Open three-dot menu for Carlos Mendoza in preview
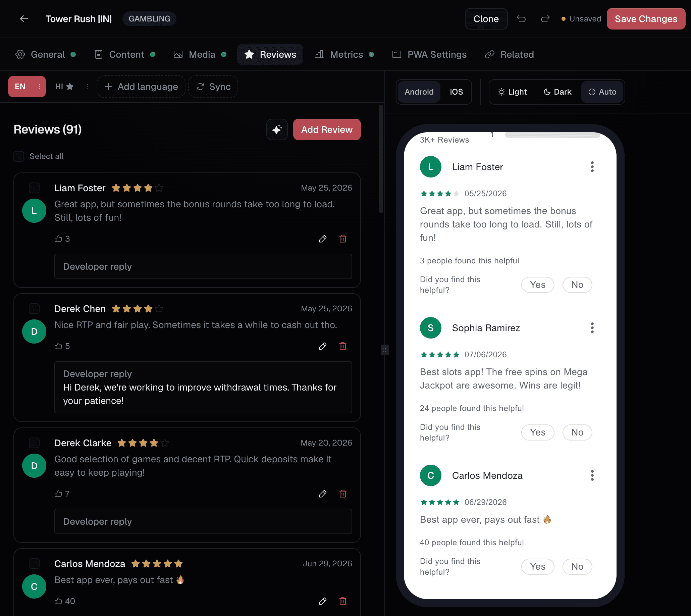Viewport: 691px width, 616px height. (x=592, y=475)
